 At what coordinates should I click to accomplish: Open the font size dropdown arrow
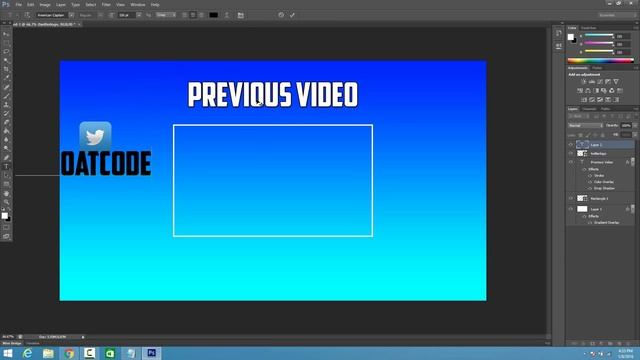(x=139, y=15)
